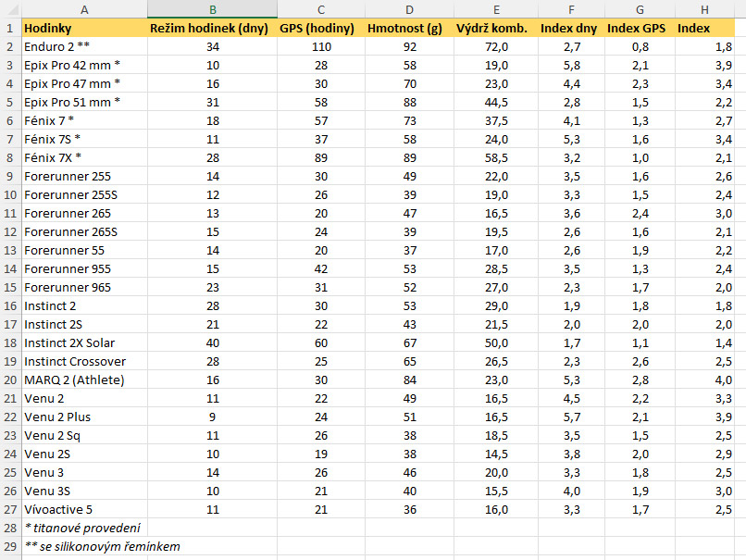Select the Index dny 5,8 for Epix Pro 42 mm
The image size is (746, 560).
pyautogui.click(x=571, y=65)
